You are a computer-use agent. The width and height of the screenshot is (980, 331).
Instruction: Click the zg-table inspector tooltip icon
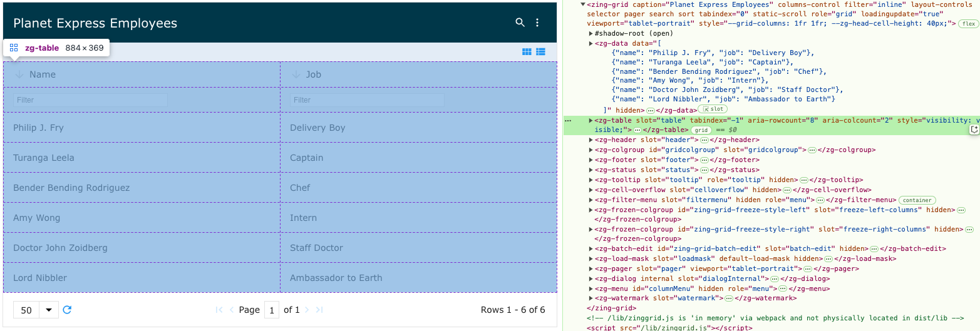14,48
